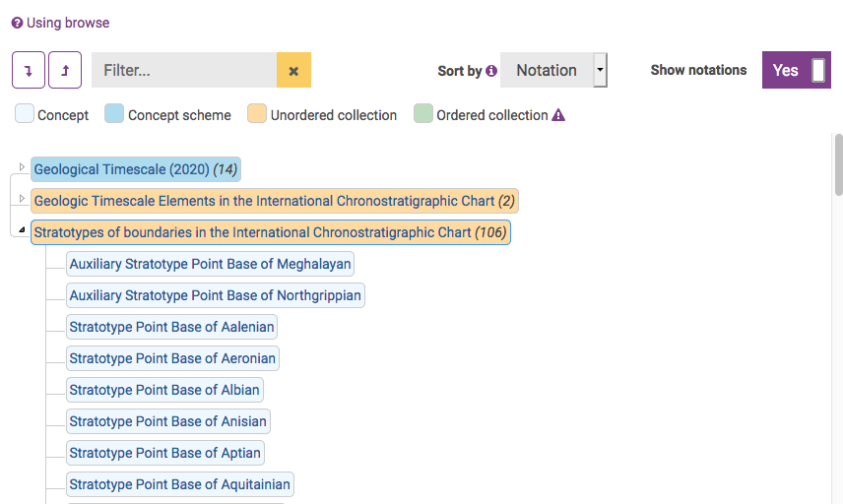Click the Unordered collection legend swatch

coord(257,114)
